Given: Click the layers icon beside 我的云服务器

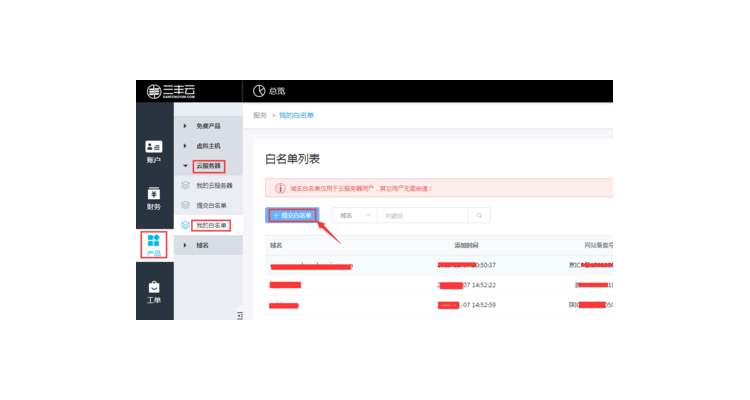Looking at the screenshot, I should click(x=186, y=185).
